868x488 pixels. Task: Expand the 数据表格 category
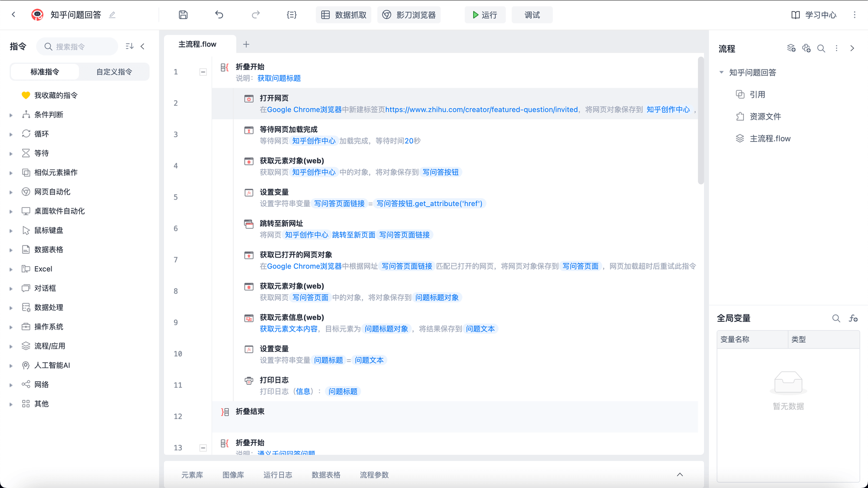coord(11,250)
